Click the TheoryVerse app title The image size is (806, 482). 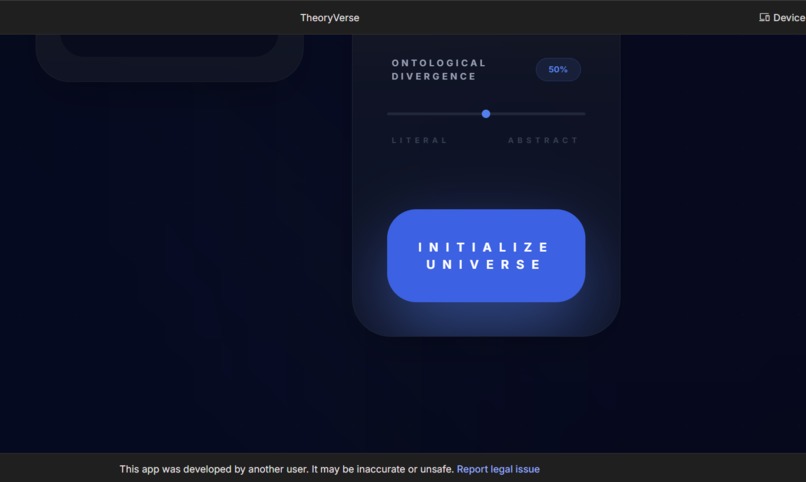pyautogui.click(x=329, y=17)
